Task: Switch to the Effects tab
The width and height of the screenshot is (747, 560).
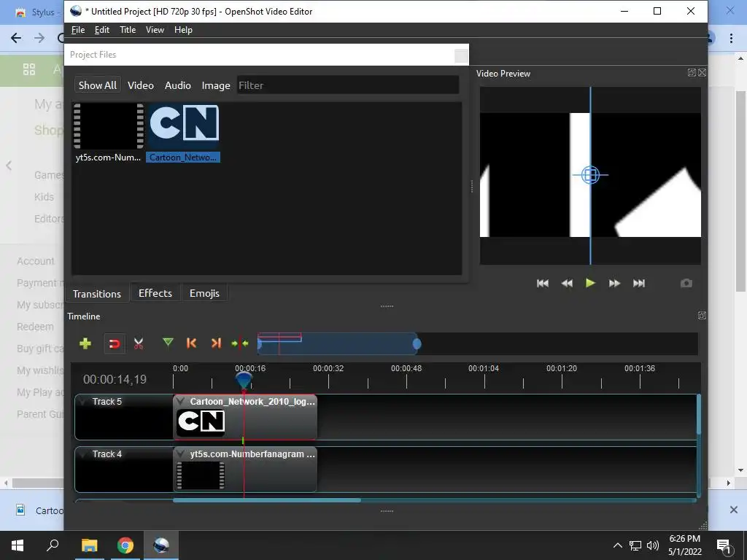Action: pyautogui.click(x=155, y=293)
